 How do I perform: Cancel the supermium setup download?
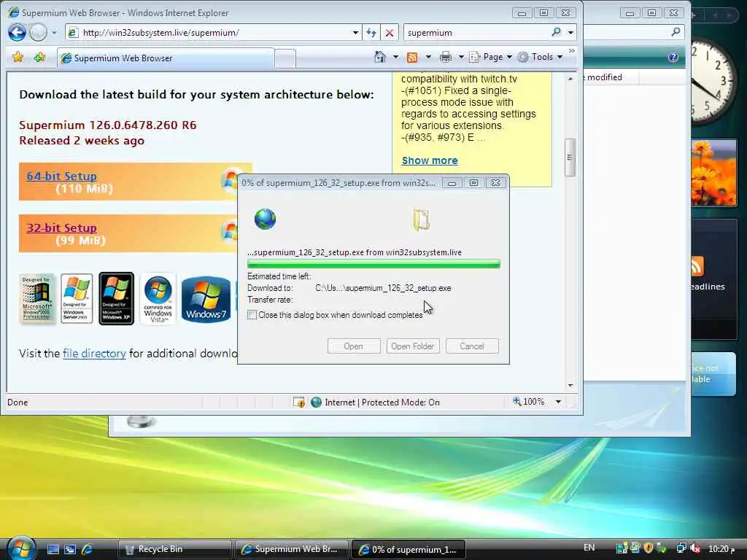point(472,346)
